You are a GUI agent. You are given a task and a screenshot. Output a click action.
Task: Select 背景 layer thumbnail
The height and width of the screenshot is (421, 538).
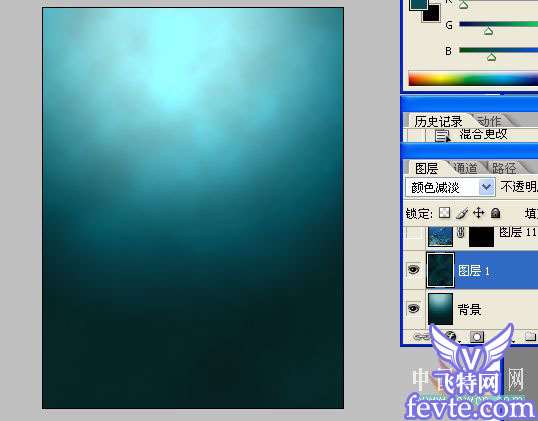[440, 308]
